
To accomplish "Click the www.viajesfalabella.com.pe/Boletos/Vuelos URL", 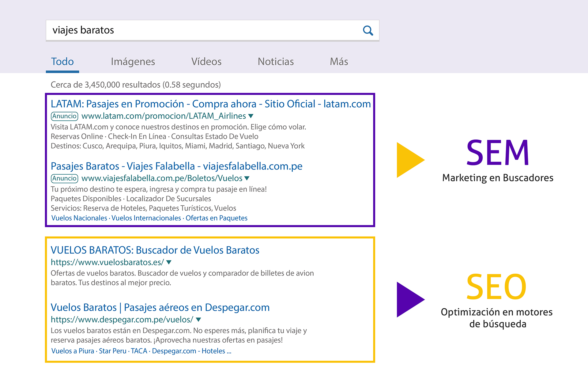I will [162, 178].
